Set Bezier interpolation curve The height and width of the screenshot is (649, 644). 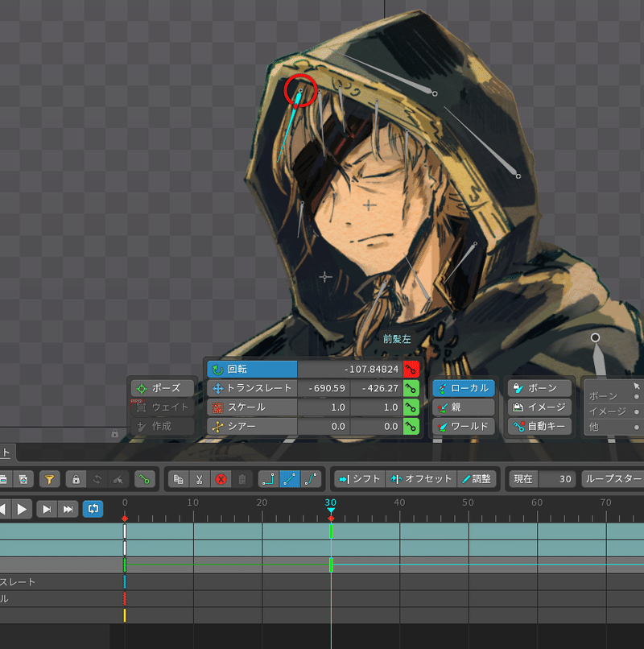coord(311,479)
